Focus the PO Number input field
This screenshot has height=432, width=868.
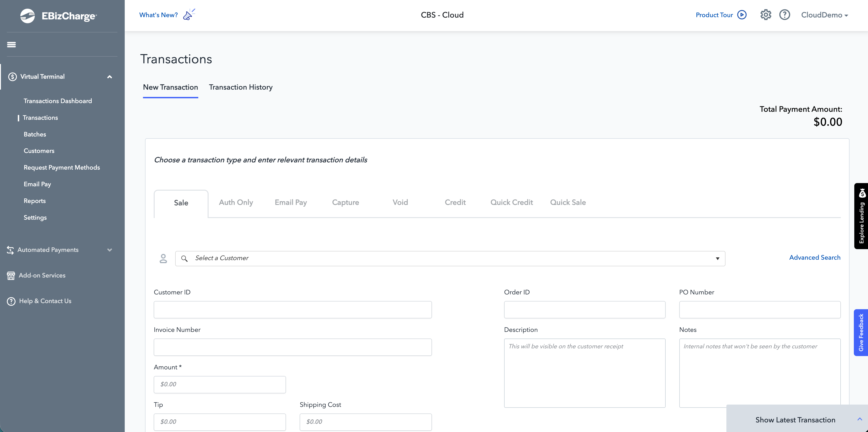(x=760, y=309)
